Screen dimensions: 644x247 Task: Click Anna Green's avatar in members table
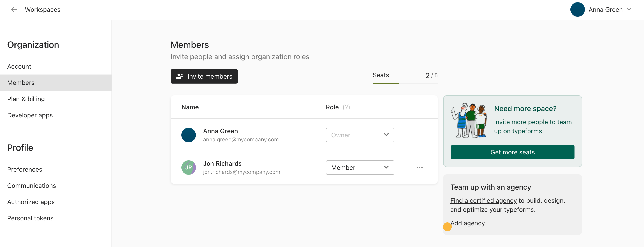[x=189, y=135]
